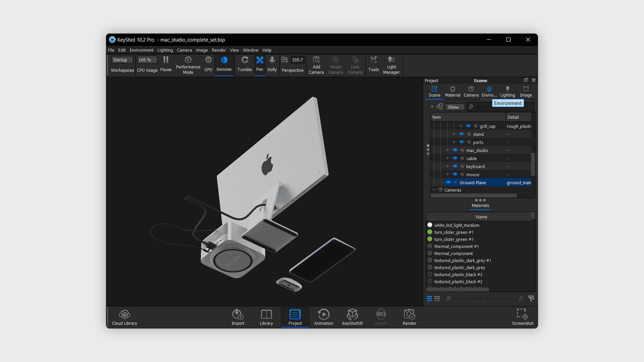The height and width of the screenshot is (362, 644).
Task: Switch to the Image tab
Action: 526,92
